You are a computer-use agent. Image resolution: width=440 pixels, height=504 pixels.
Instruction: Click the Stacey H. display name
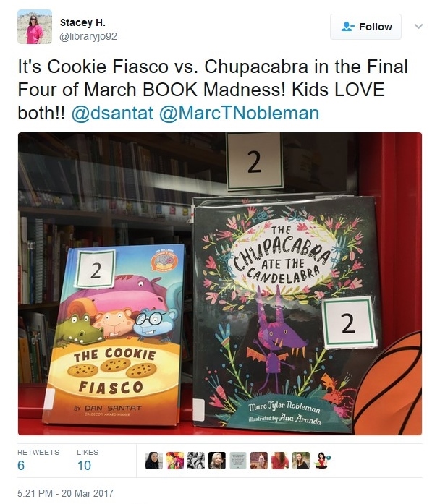tap(82, 22)
